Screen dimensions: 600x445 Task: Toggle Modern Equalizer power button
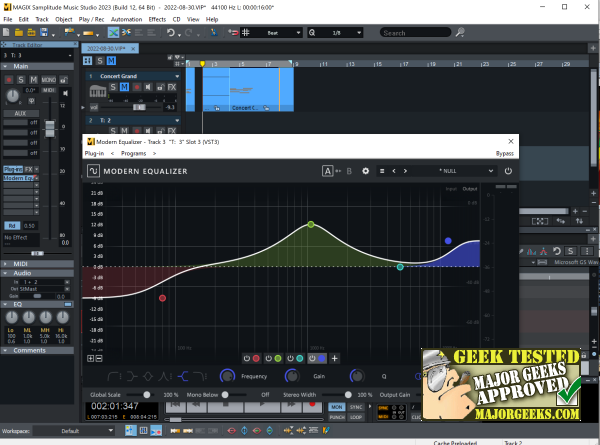click(x=508, y=171)
